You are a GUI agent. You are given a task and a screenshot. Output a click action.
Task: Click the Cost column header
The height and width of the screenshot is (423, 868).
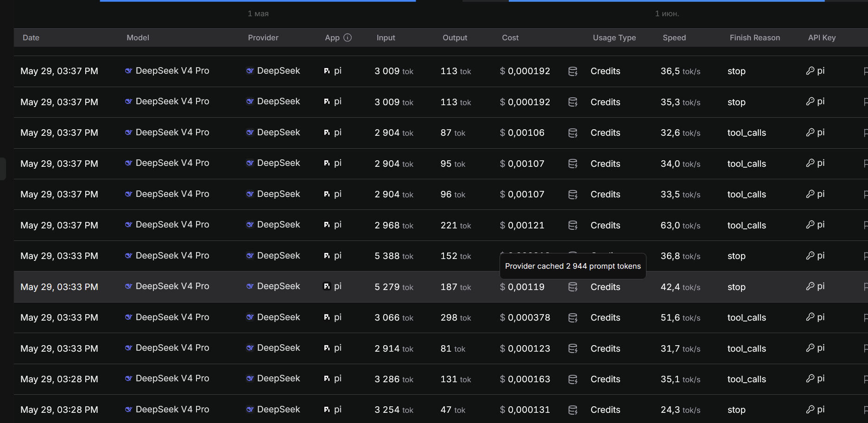click(x=510, y=38)
